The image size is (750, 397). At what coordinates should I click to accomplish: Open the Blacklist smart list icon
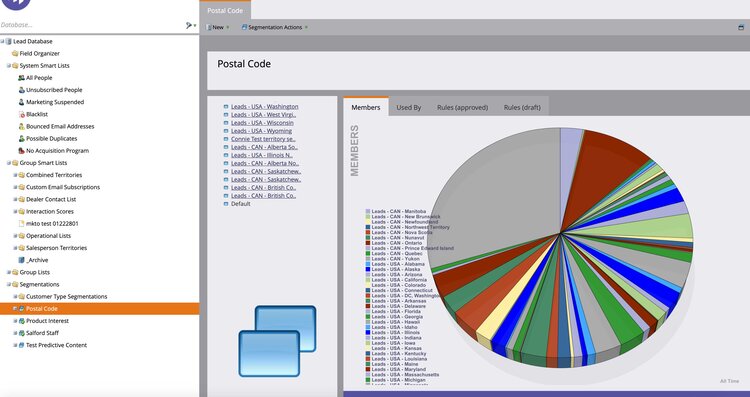21,114
